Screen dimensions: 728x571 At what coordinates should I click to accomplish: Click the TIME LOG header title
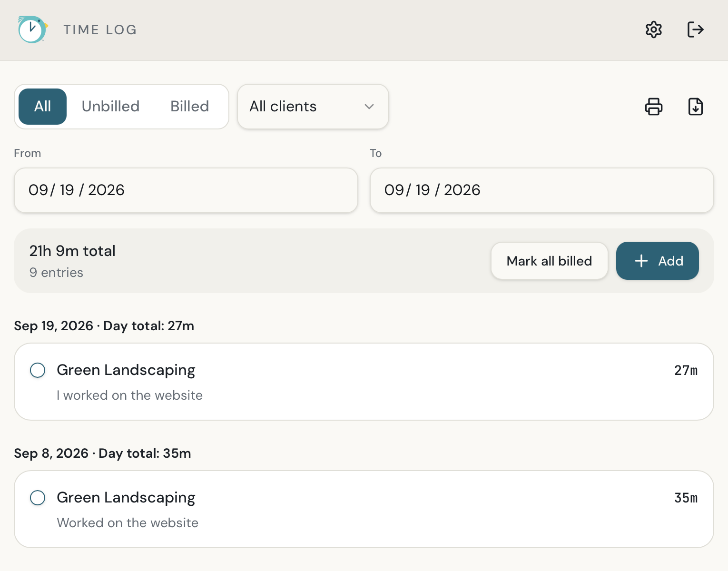100,30
